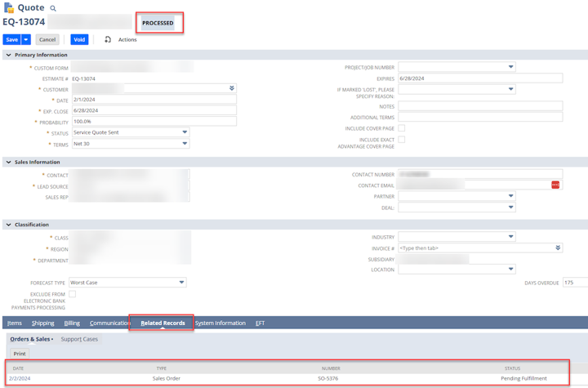Toggle the Include Cover Page checkbox
This screenshot has width=588, height=388.
(x=401, y=128)
